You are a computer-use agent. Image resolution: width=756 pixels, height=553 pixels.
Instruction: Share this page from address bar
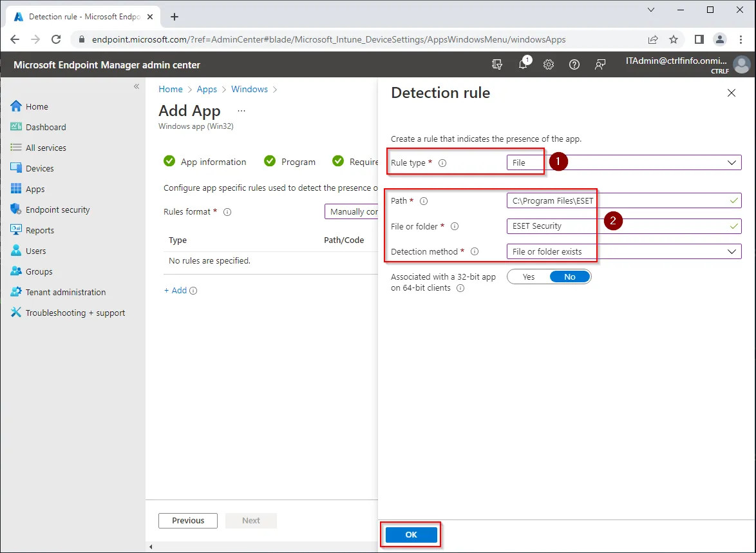(653, 39)
